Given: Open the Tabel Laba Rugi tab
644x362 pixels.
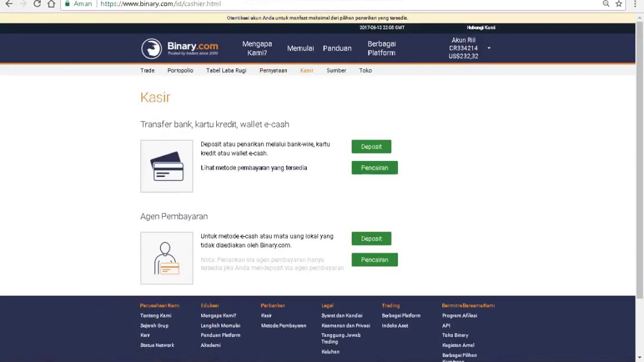Looking at the screenshot, I should (226, 70).
